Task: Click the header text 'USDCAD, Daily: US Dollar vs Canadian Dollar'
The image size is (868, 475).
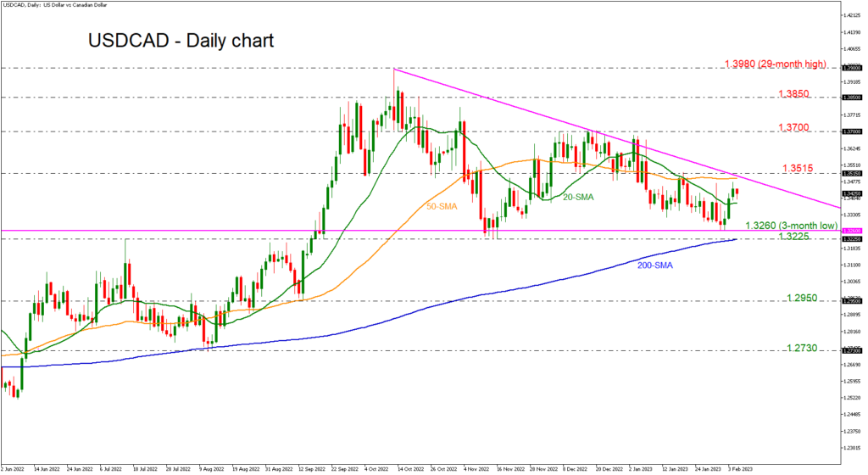Action: (x=54, y=5)
